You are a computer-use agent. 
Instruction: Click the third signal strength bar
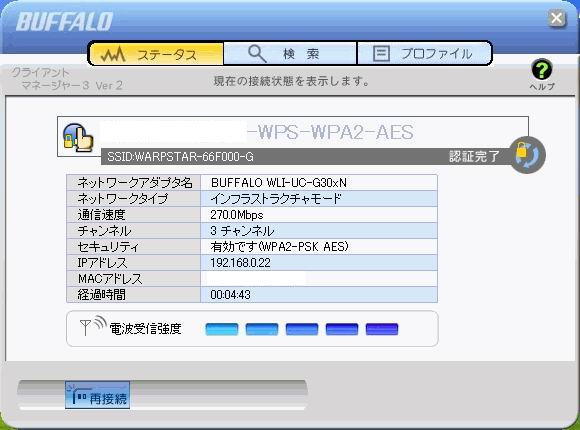302,329
